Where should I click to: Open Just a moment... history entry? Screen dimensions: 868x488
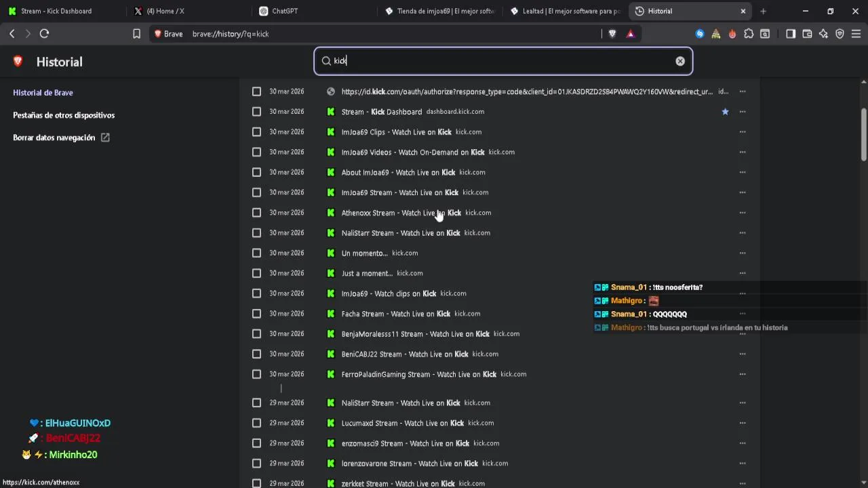[367, 273]
